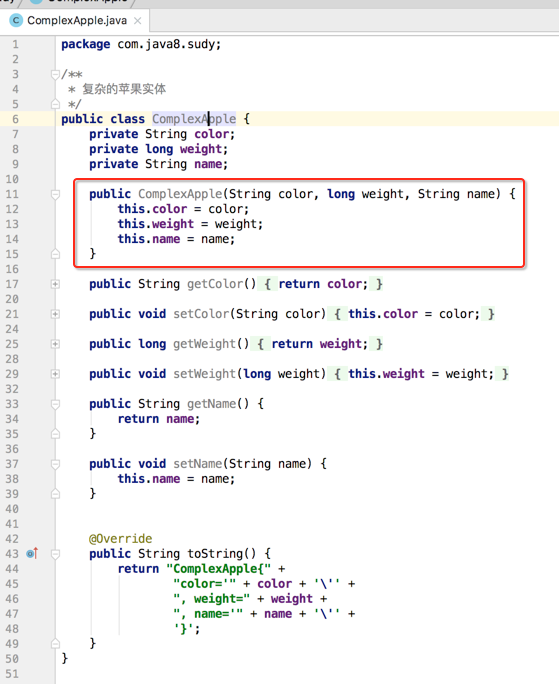Screen dimensions: 559x684
Task: Expand the folded setColor method at line 21
Action: [55, 314]
